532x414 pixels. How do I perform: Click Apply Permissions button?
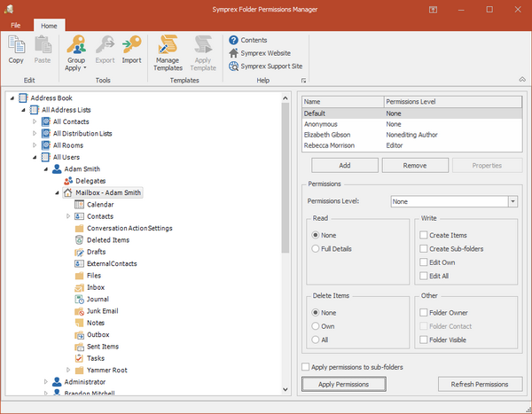click(x=344, y=384)
